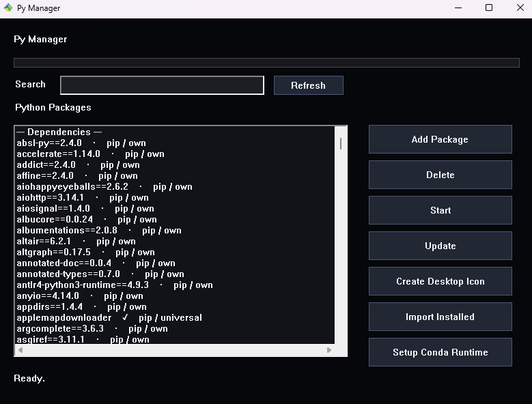Select addict==2.4.0 package row
This screenshot has height=404, width=532.
click(x=175, y=164)
